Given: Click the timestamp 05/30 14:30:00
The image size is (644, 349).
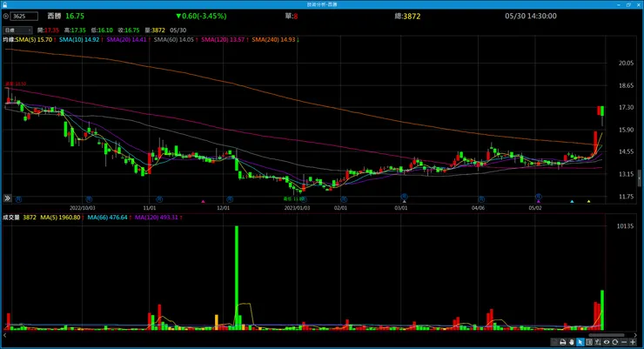Looking at the screenshot, I should pos(531,16).
